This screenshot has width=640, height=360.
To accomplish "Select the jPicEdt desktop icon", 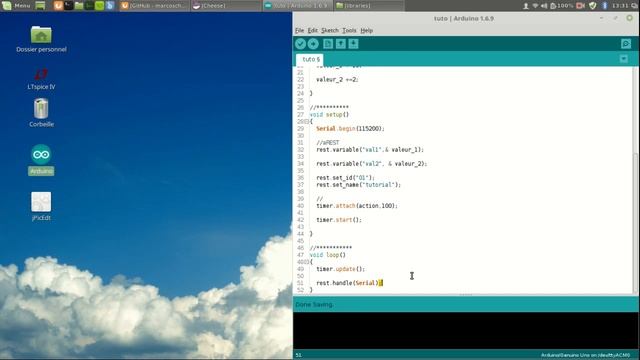I will (x=41, y=207).
